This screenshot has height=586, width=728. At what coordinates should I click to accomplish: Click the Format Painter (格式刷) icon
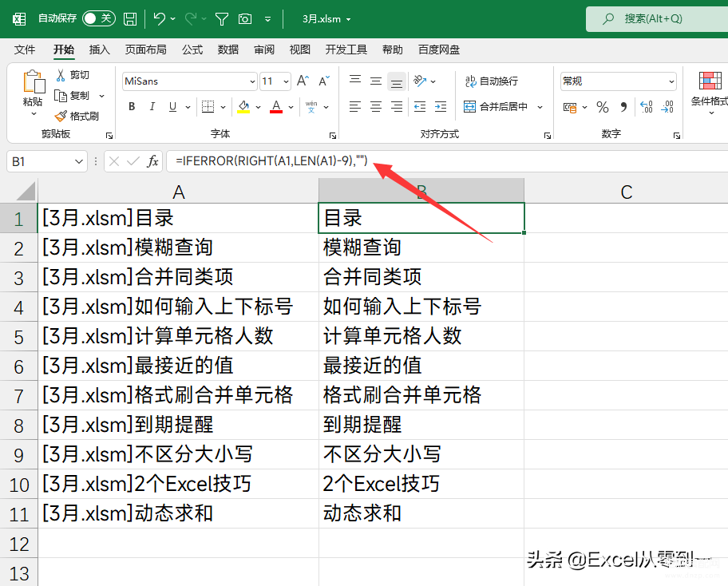61,116
